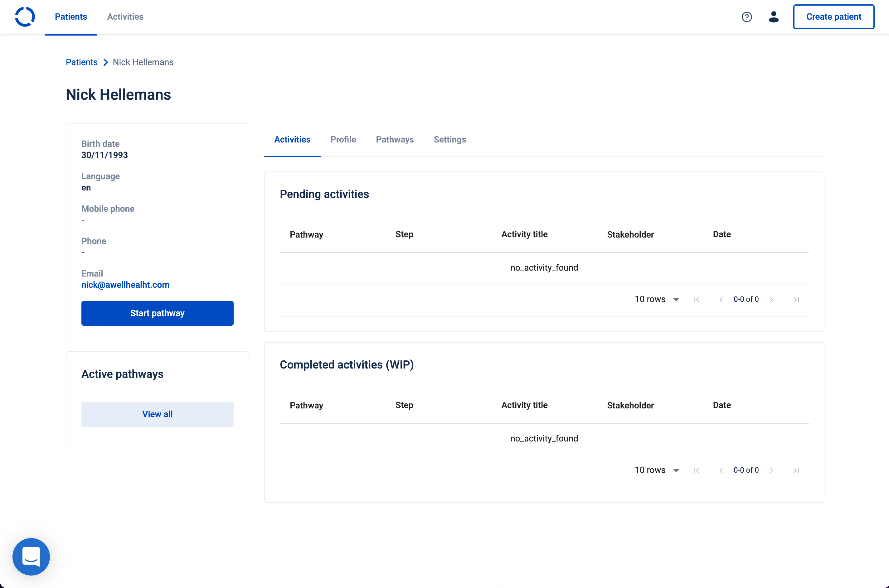This screenshot has height=588, width=889.
Task: Go to first page of Completed activities
Action: pyautogui.click(x=696, y=470)
